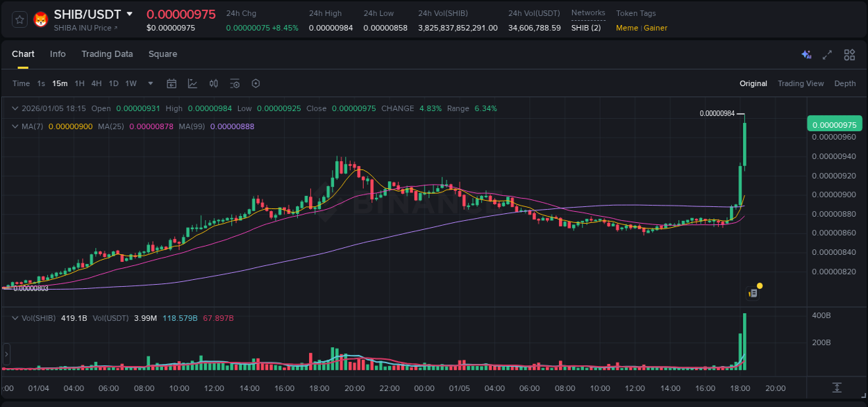Open the chart style selector icon
This screenshot has height=407, width=868.
point(192,83)
